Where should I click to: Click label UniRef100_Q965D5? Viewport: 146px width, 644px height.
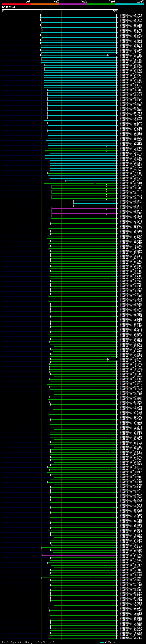click(x=131, y=213)
